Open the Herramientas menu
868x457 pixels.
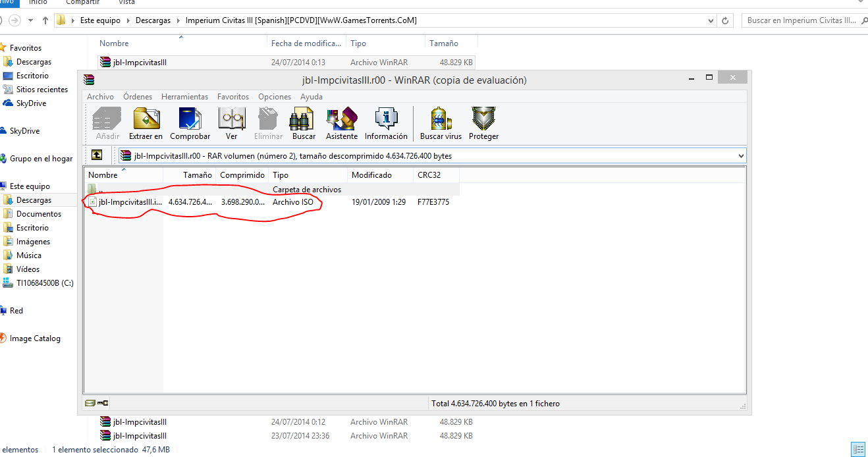pyautogui.click(x=184, y=96)
